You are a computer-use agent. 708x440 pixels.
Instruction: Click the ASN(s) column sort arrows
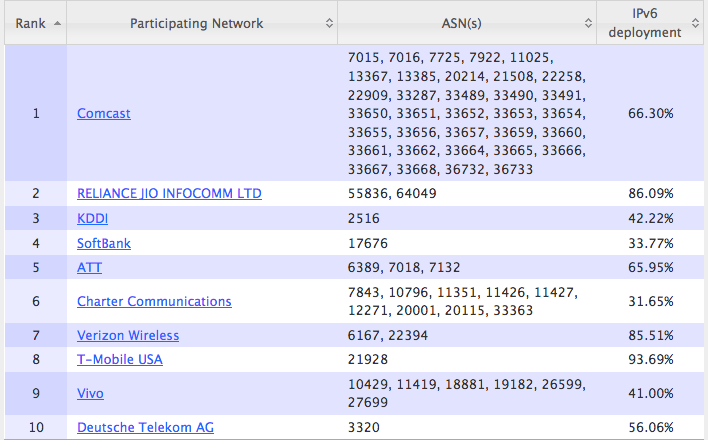pyautogui.click(x=588, y=22)
